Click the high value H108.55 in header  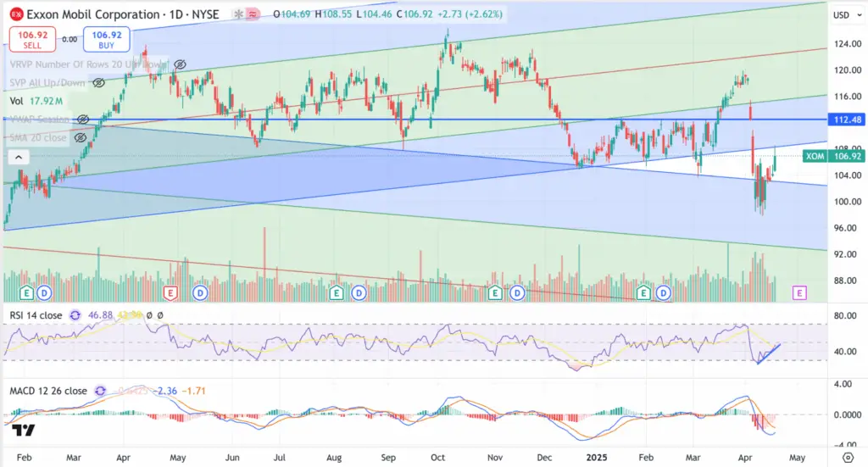pyautogui.click(x=333, y=14)
